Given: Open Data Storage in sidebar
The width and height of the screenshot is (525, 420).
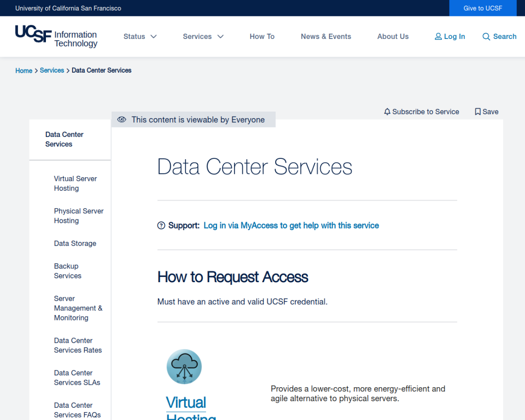Looking at the screenshot, I should point(75,244).
